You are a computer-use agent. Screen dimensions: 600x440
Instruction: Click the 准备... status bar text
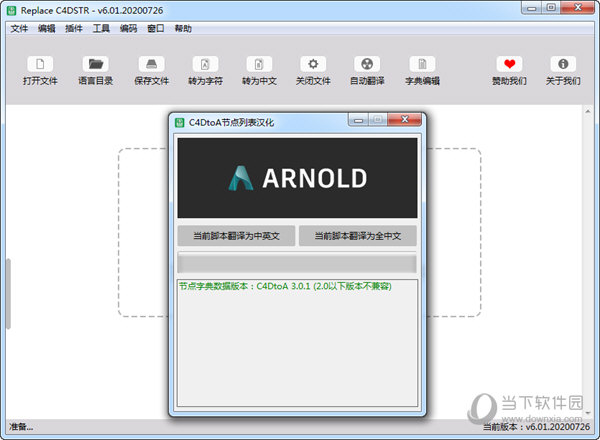[21, 427]
